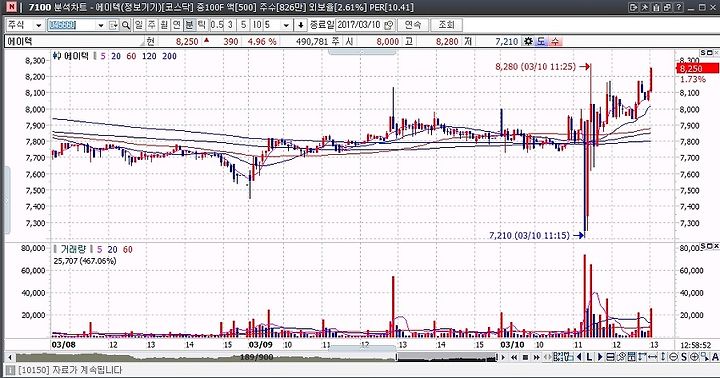Click the 120 moving average legend

tap(149, 56)
